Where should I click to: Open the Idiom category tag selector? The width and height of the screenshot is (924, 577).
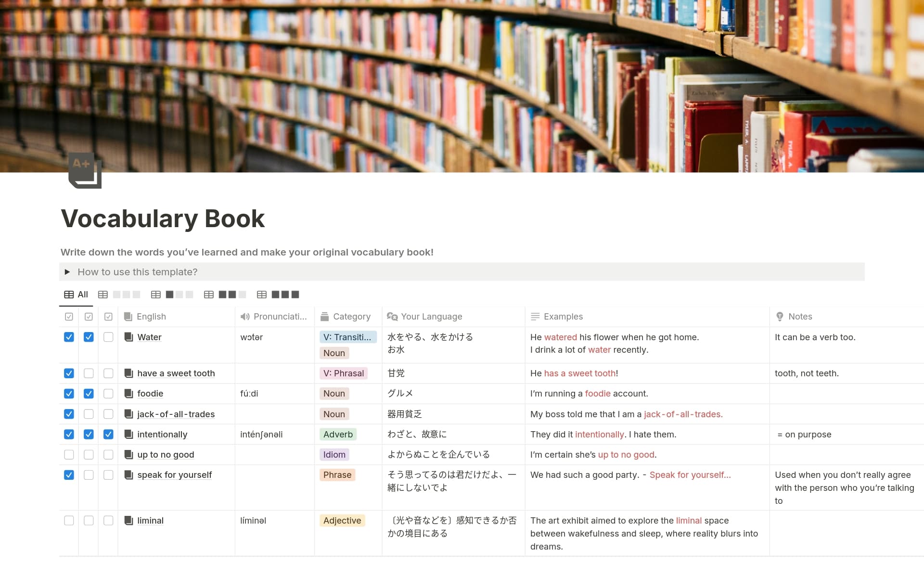[334, 455]
